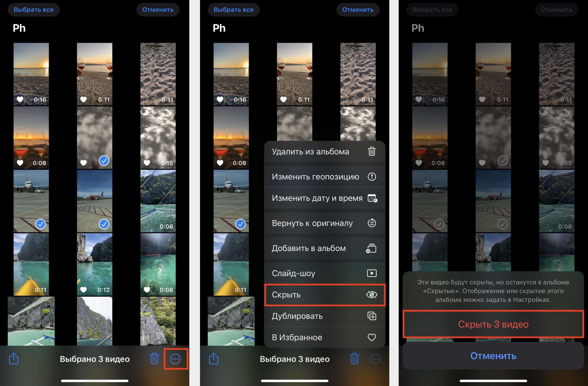588x386 pixels.
Task: Tap Выбрать все button in left screen
Action: point(34,10)
